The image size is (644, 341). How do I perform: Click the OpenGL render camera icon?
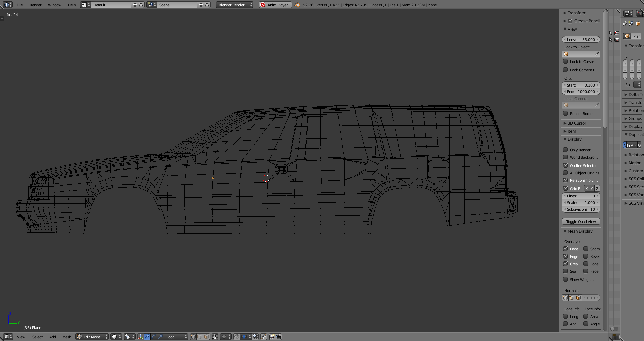click(272, 337)
